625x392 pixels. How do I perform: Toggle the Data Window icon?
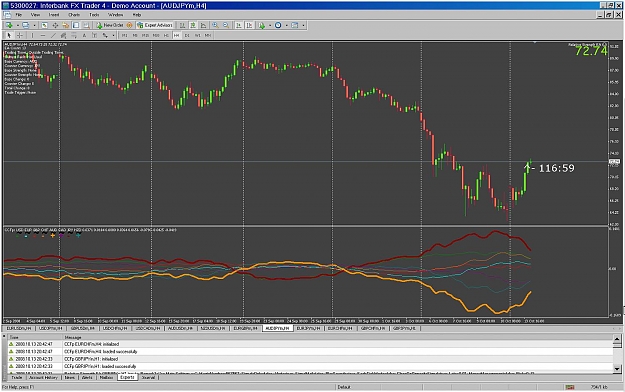(55, 25)
